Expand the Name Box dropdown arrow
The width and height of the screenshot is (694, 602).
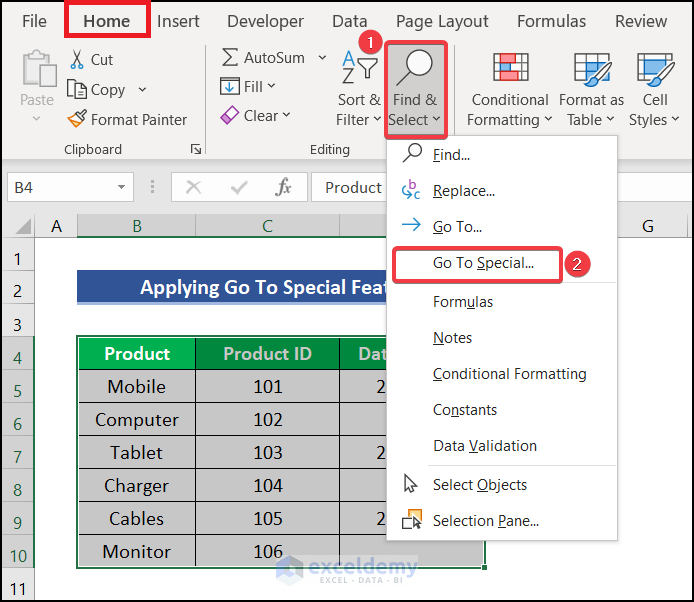[x=122, y=187]
